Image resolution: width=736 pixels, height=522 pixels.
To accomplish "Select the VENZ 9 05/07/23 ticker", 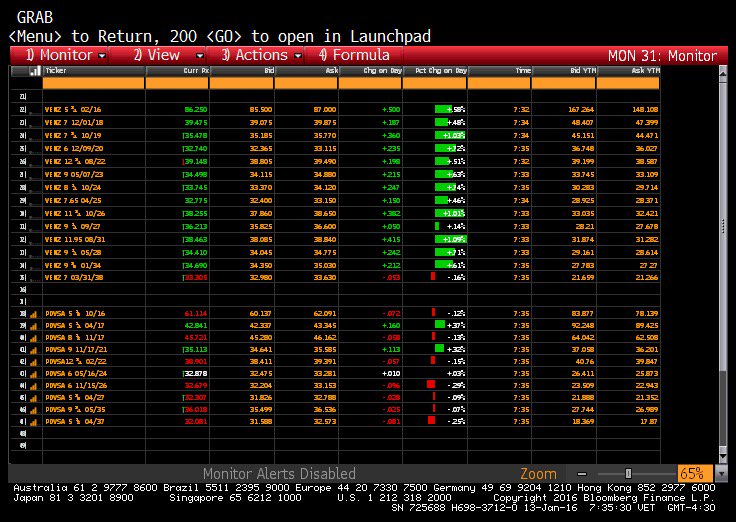I will pos(74,175).
